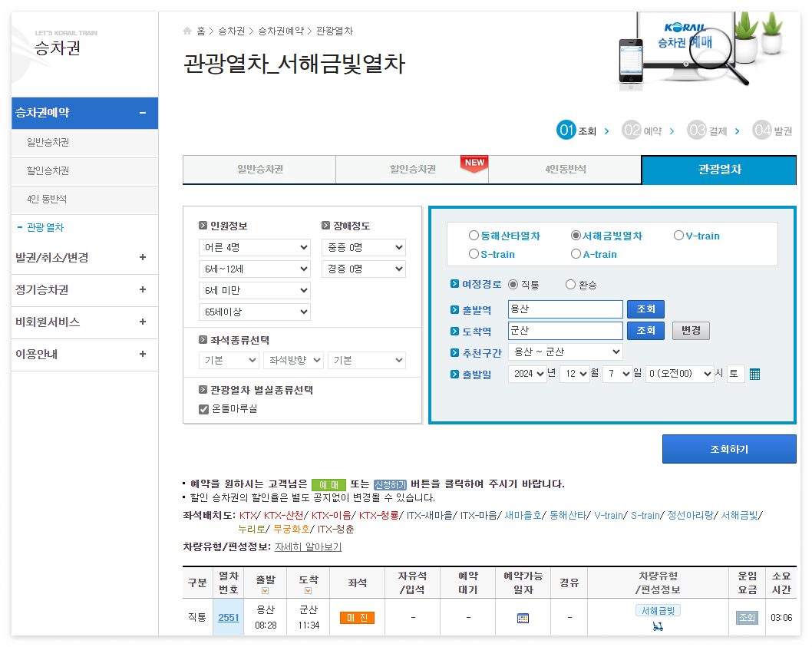The width and height of the screenshot is (812, 647).
Task: Select 서해금빛열차 radio button
Action: [x=576, y=236]
